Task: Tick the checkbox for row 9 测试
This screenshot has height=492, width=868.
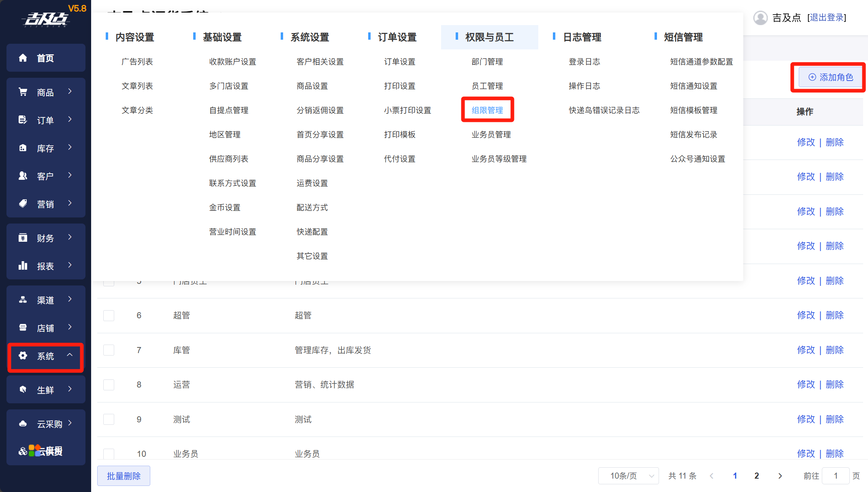Action: point(109,419)
